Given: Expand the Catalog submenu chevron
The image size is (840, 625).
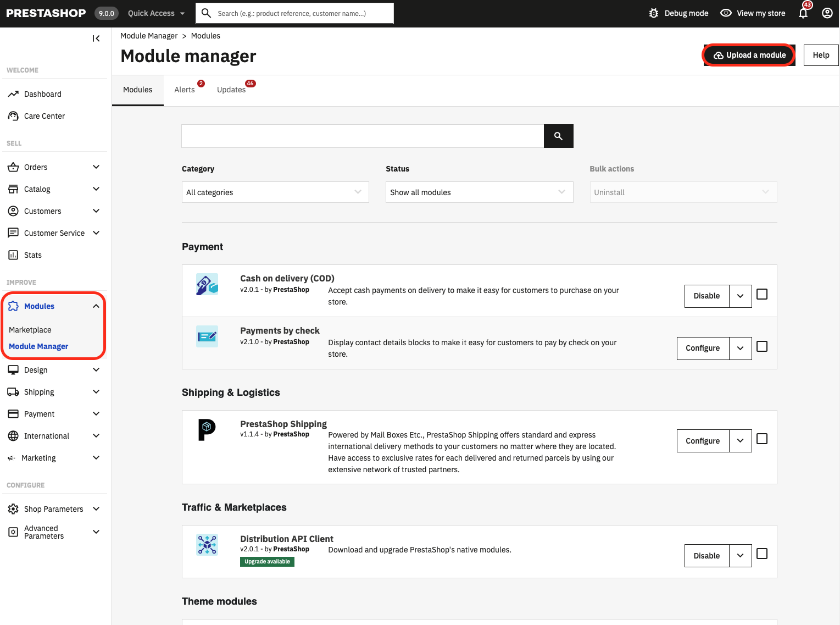Looking at the screenshot, I should click(x=96, y=189).
